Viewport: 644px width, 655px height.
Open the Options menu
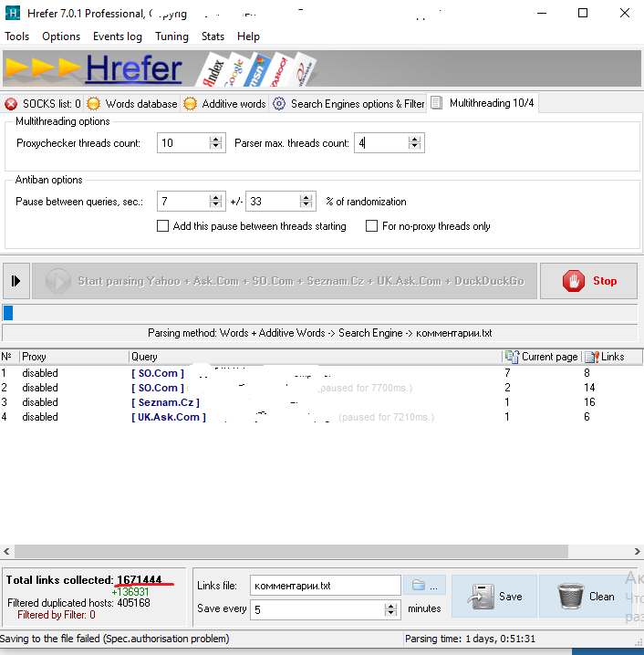pos(61,36)
